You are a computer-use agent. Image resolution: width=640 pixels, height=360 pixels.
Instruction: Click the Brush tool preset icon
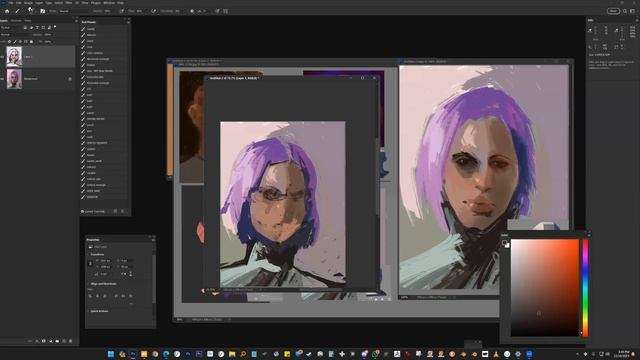pos(17,11)
